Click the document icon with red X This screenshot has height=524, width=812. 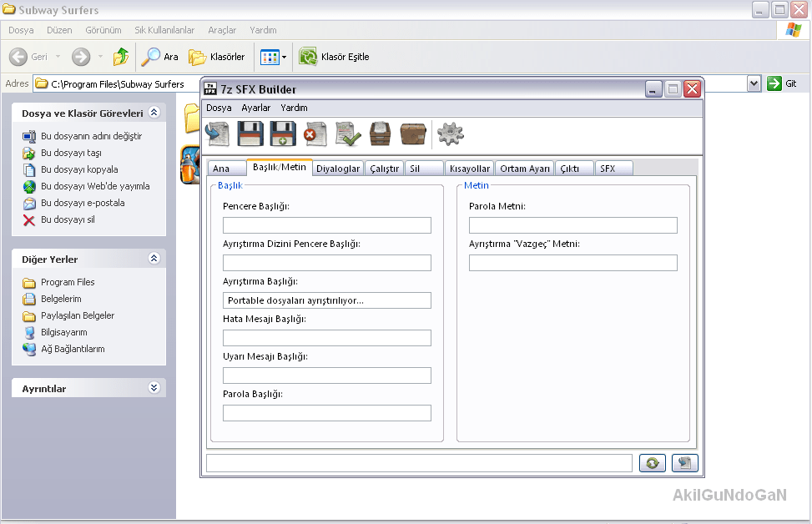pyautogui.click(x=315, y=134)
